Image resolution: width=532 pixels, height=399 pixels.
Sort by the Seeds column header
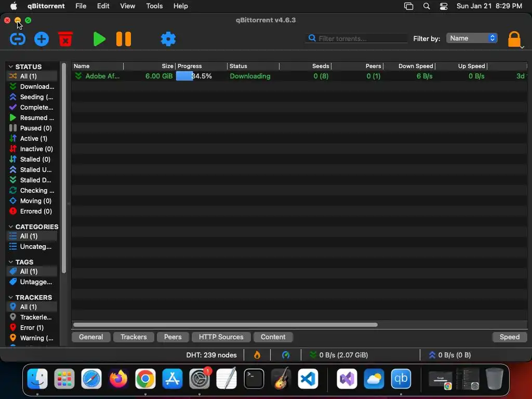coord(305,66)
